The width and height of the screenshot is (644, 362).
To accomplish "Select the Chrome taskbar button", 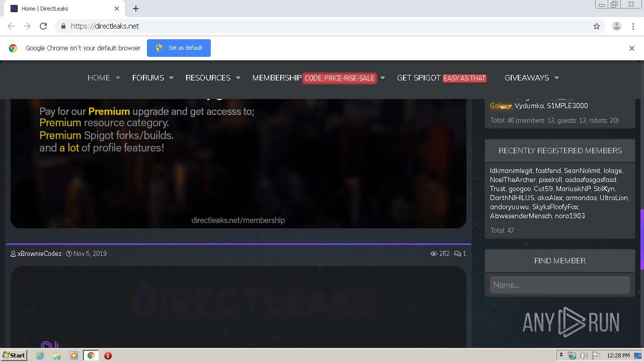I will point(91,355).
